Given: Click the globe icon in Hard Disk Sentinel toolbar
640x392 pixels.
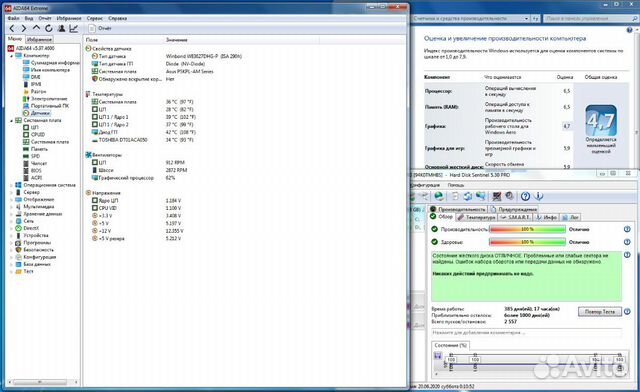Looking at the screenshot, I should [x=439, y=196].
